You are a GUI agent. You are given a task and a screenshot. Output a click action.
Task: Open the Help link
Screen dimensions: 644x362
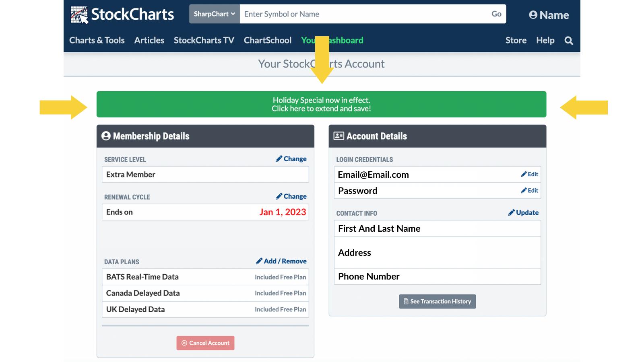click(x=545, y=41)
